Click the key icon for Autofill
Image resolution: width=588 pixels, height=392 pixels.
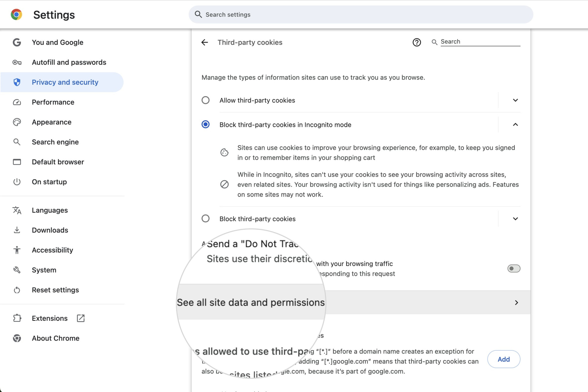pos(17,62)
